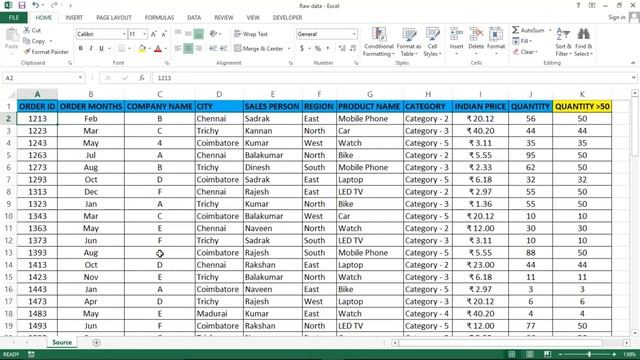
Task: Switch to the PAGE LAYOUT tab
Action: (114, 18)
